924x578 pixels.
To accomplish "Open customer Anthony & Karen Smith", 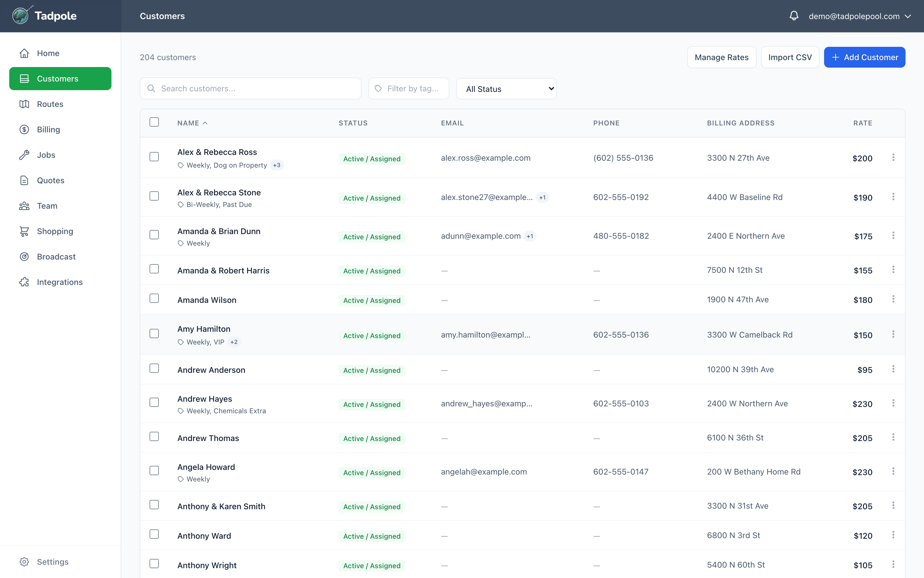I will 221,507.
